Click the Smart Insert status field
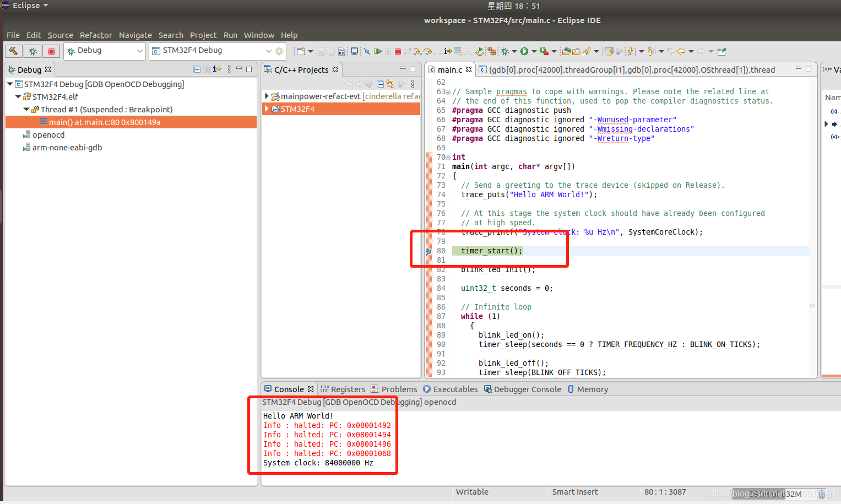This screenshot has height=504, width=841. pyautogui.click(x=575, y=492)
